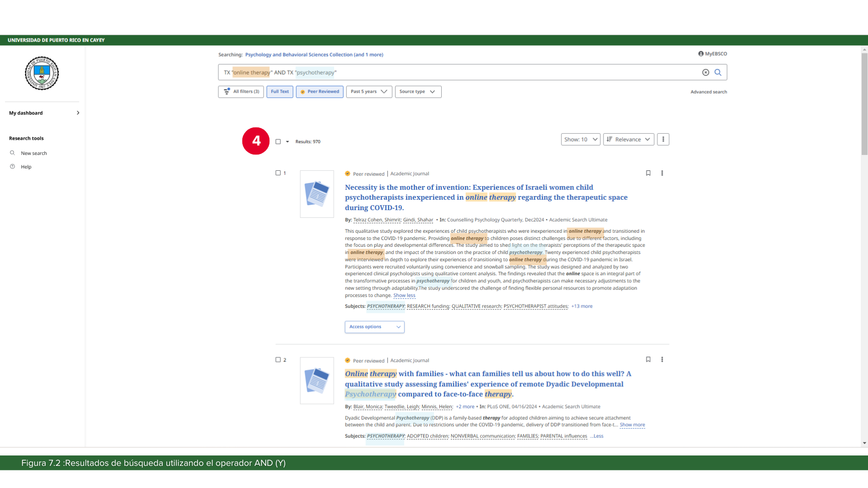Expand the Past 5 years dropdown
868x488 pixels.
pos(369,92)
